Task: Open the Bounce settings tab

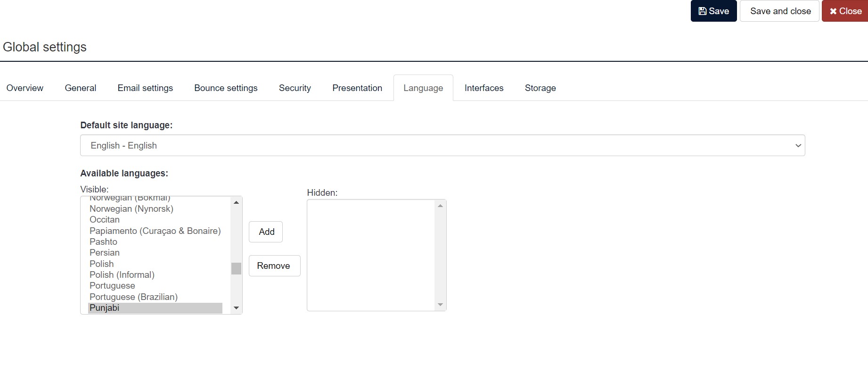Action: click(226, 88)
